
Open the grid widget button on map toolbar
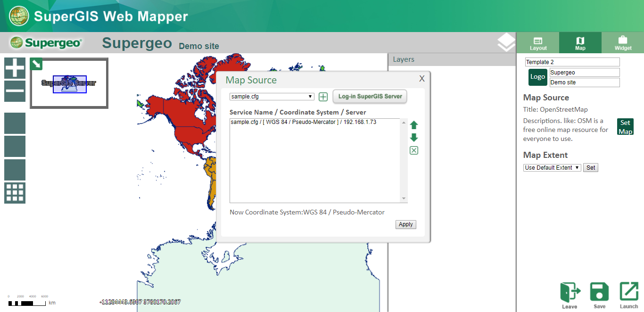coord(15,193)
